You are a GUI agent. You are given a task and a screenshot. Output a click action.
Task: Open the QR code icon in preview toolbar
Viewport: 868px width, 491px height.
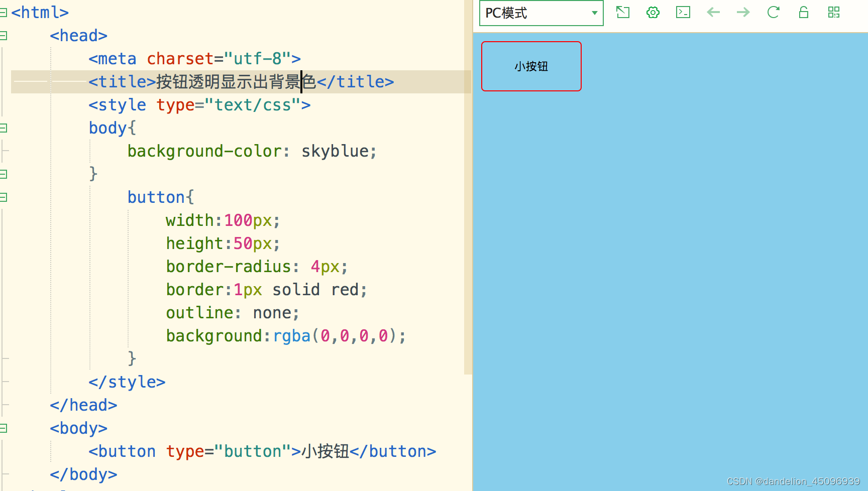point(834,13)
